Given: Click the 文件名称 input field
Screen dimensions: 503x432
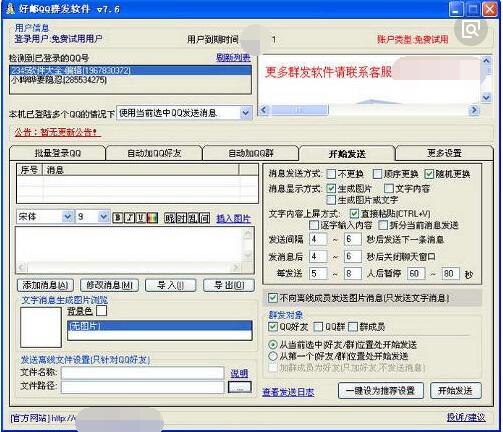Looking at the screenshot, I should [x=142, y=373].
